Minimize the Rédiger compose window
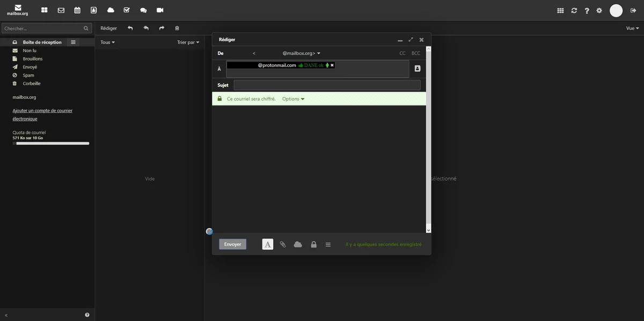Viewport: 644px width, 321px height. coord(400,40)
